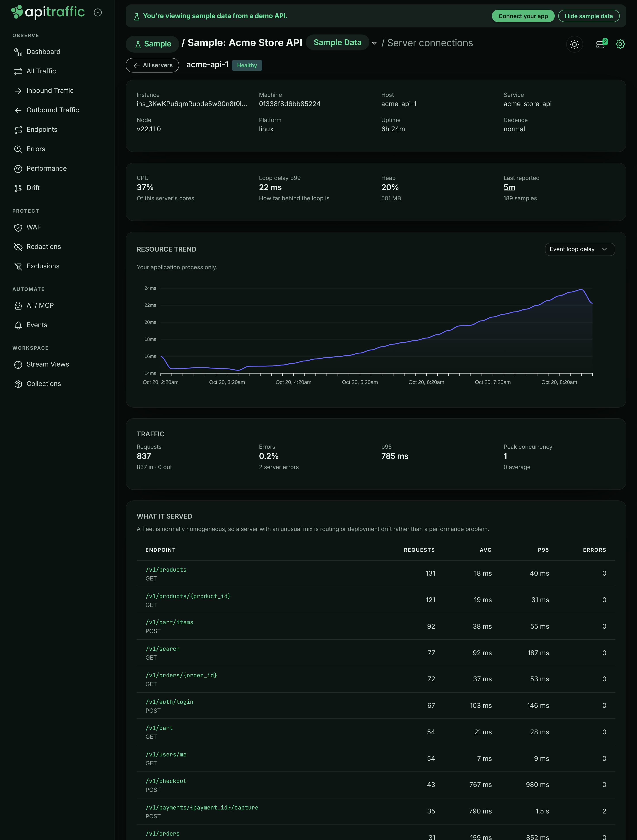
Task: Click the Healthy status badge
Action: (247, 65)
